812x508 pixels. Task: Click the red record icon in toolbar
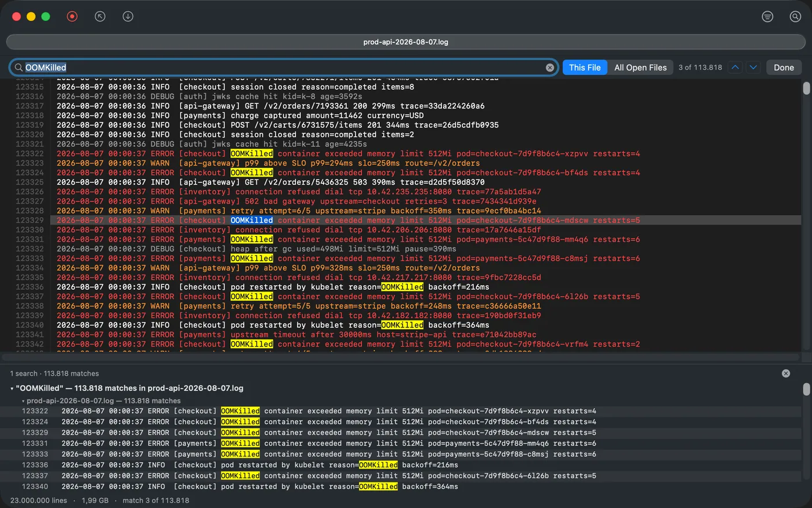pos(72,16)
